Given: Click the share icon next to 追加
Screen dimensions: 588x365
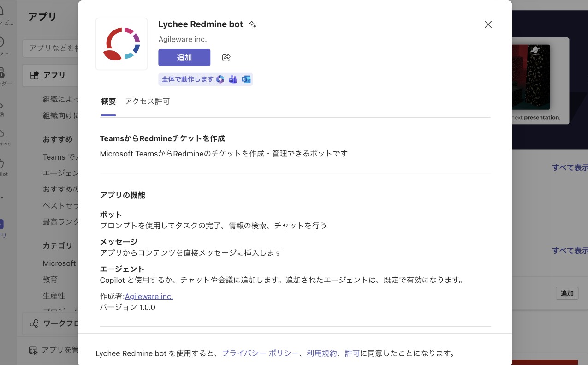Looking at the screenshot, I should [x=226, y=58].
